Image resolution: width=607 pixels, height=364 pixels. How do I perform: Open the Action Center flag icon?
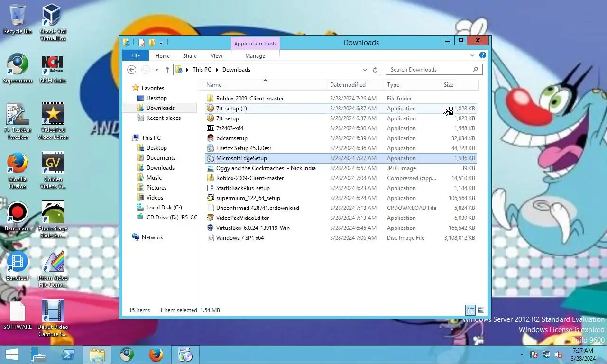tap(534, 355)
